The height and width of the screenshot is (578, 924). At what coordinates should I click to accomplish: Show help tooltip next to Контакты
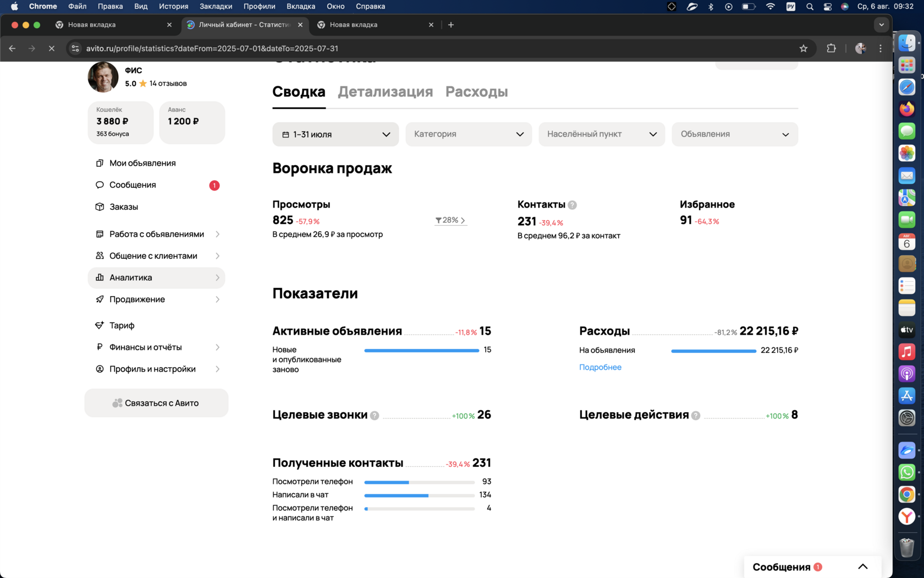click(x=573, y=205)
